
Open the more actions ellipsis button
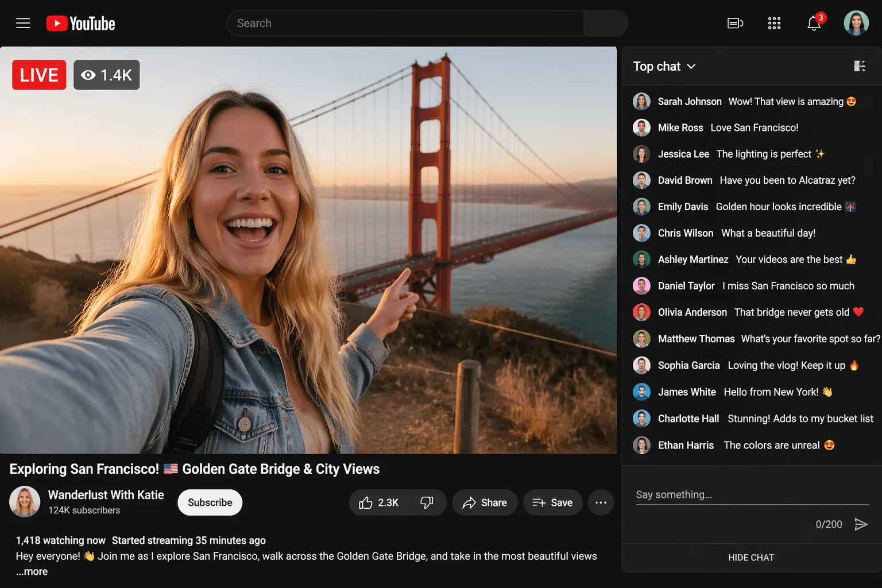[601, 503]
